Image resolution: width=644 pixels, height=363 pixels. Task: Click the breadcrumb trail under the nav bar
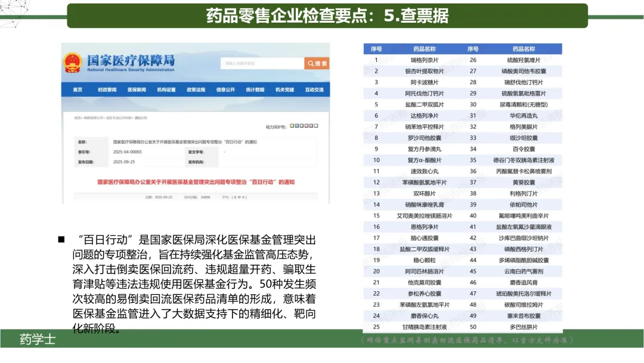pos(110,118)
